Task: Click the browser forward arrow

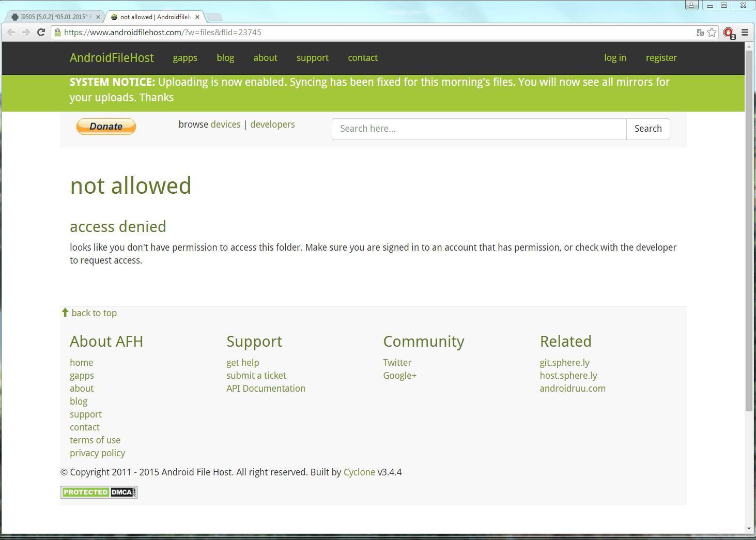Action: click(26, 32)
